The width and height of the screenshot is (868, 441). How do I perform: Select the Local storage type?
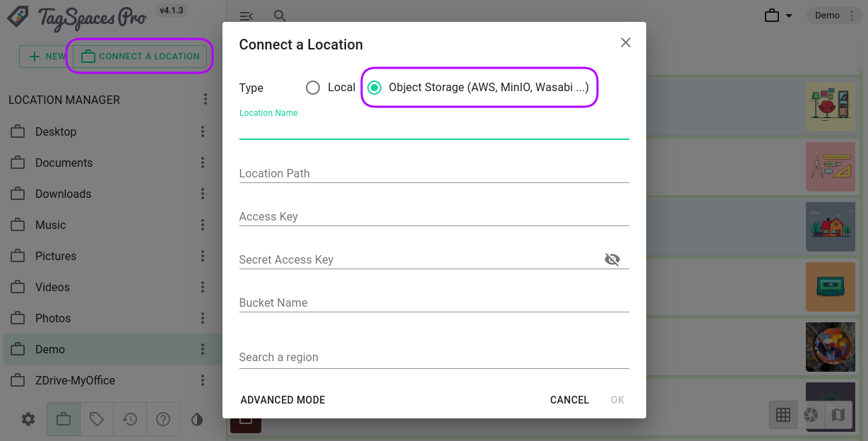313,88
